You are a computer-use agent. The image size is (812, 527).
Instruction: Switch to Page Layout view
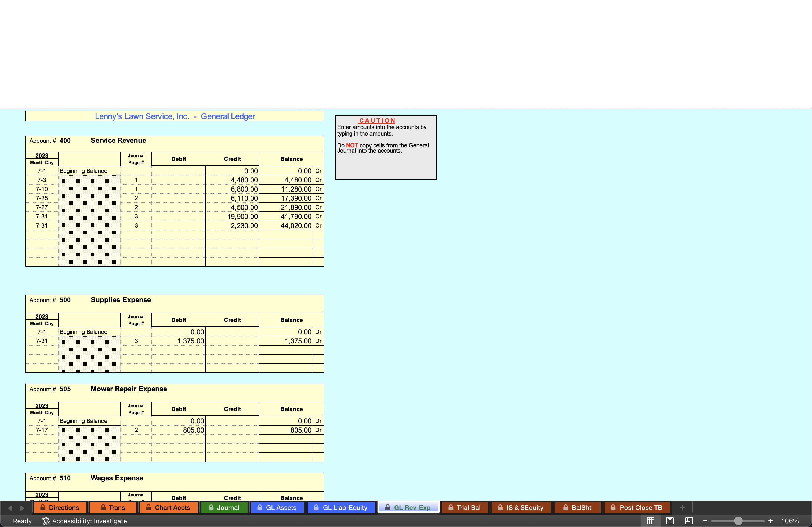point(670,521)
